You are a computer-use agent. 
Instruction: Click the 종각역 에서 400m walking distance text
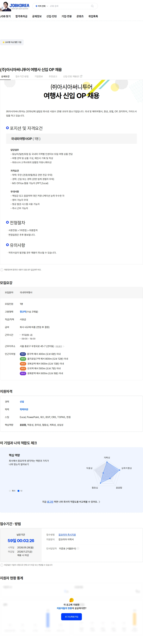point(44,354)
